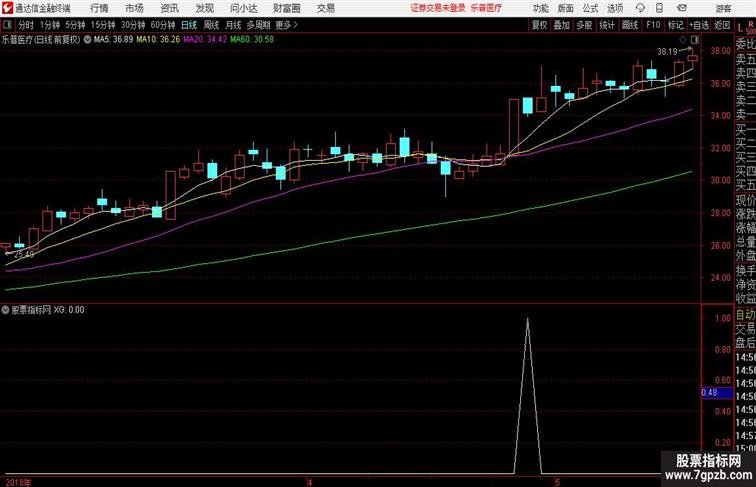The height and width of the screenshot is (487, 756).
Task: Expand 更多 period options
Action: point(286,25)
